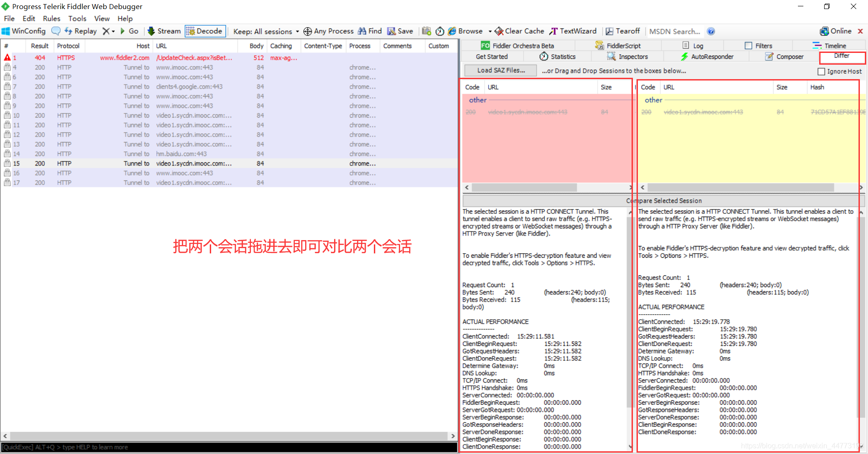Open the AutoResponder tab
Viewport: 868px width, 454px height.
[707, 57]
